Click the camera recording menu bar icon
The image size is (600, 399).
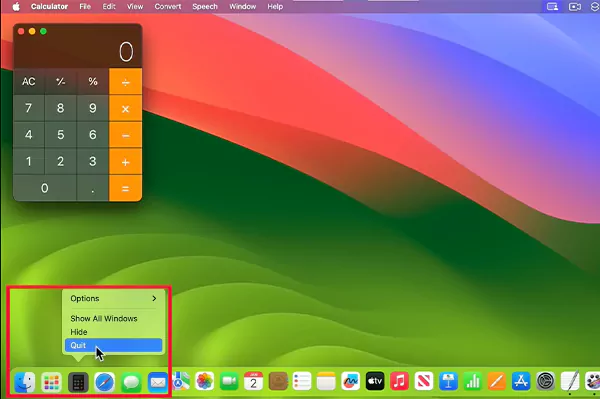click(x=575, y=7)
